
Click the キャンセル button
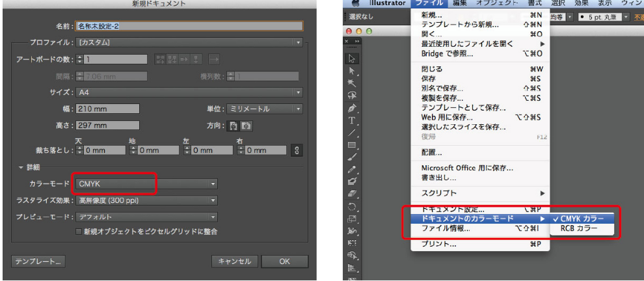click(235, 261)
